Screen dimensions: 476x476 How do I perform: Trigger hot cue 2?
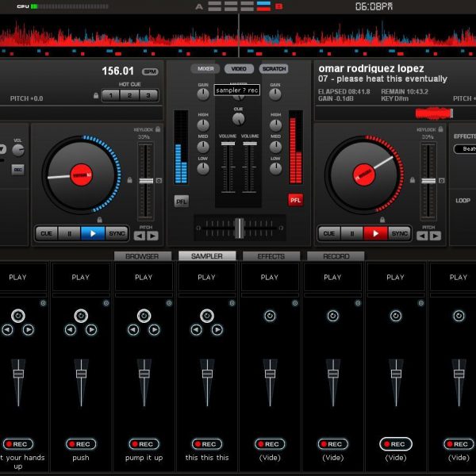click(129, 95)
